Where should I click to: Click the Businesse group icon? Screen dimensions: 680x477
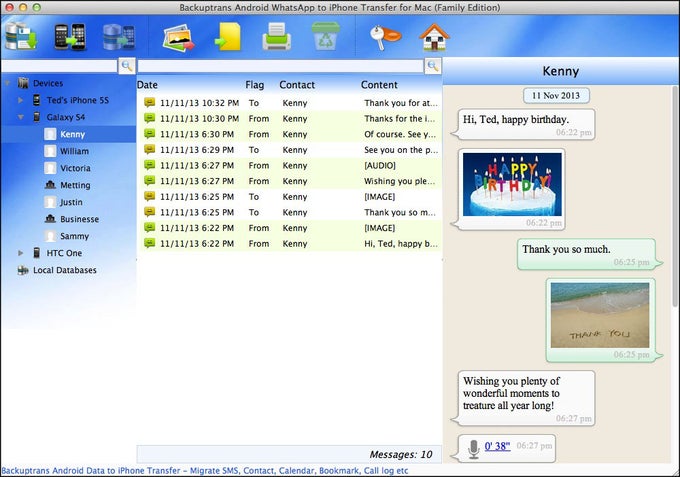(50, 219)
